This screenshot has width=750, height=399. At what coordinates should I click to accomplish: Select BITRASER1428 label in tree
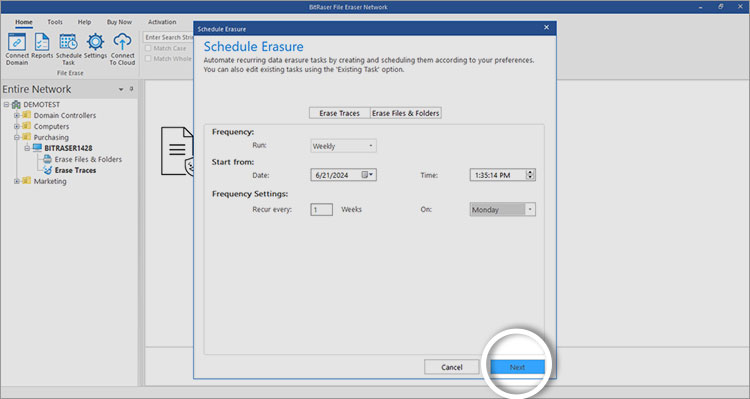tap(68, 148)
